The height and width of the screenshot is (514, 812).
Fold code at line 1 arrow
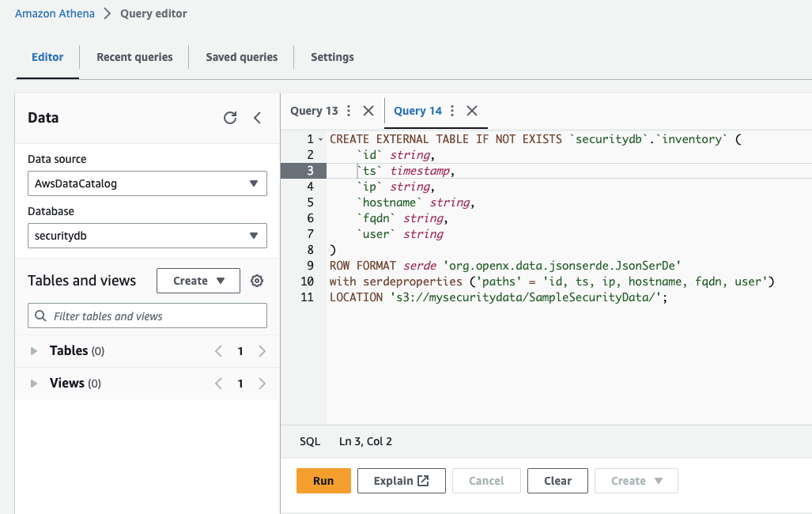pyautogui.click(x=320, y=139)
